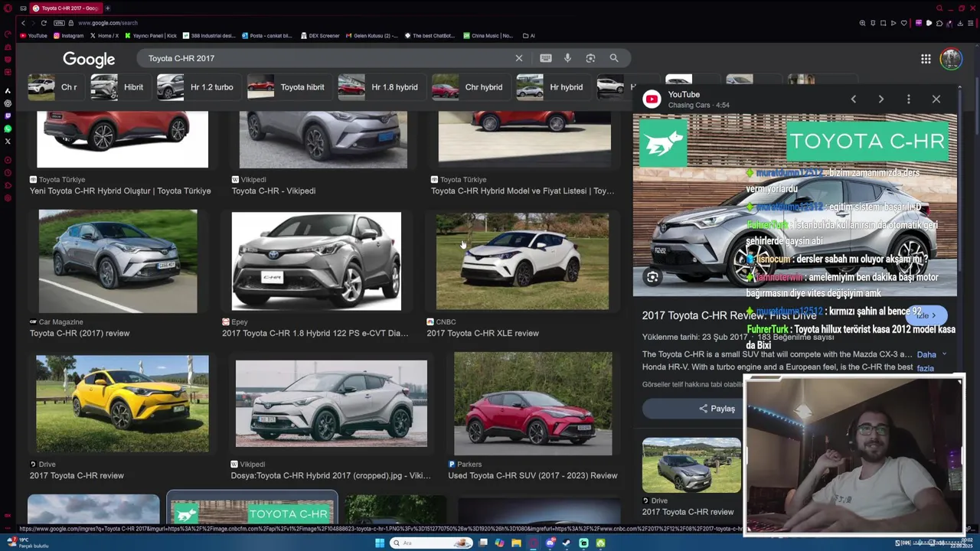Click the Paylaş share button
The height and width of the screenshot is (551, 980).
click(717, 409)
